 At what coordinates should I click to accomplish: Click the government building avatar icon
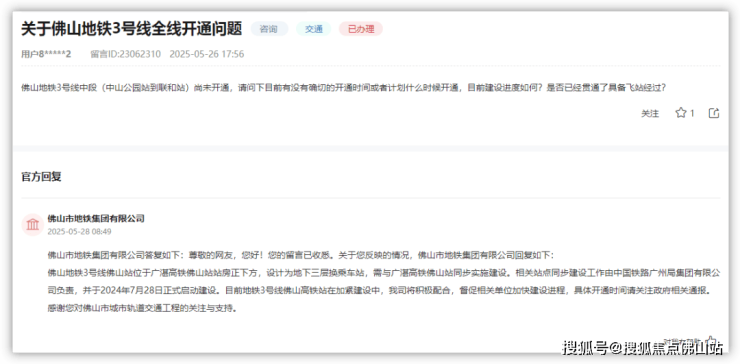click(x=33, y=224)
